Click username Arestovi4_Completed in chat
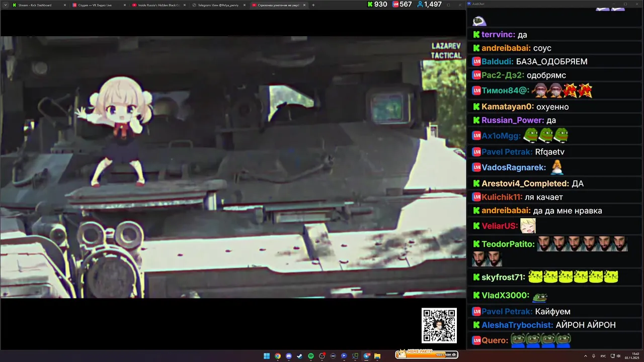 click(525, 184)
